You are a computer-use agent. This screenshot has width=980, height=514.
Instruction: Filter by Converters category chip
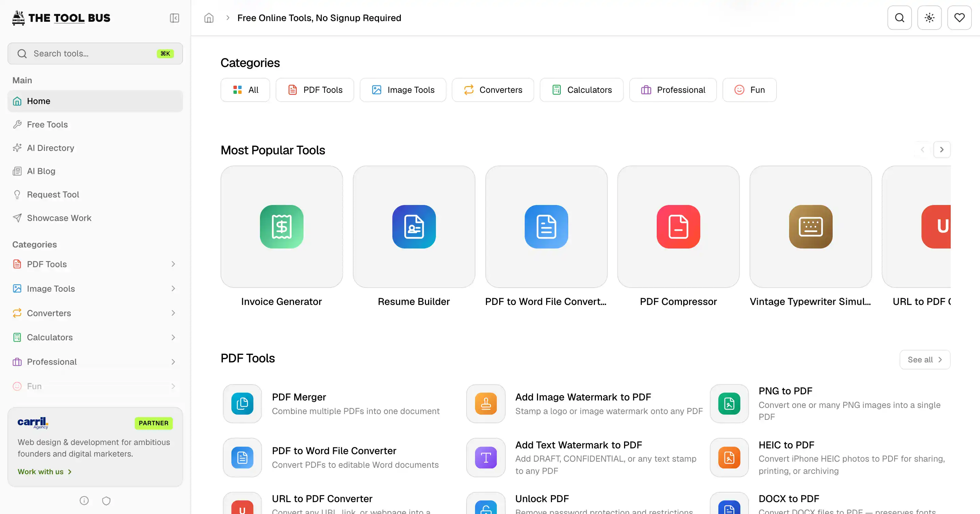point(493,90)
